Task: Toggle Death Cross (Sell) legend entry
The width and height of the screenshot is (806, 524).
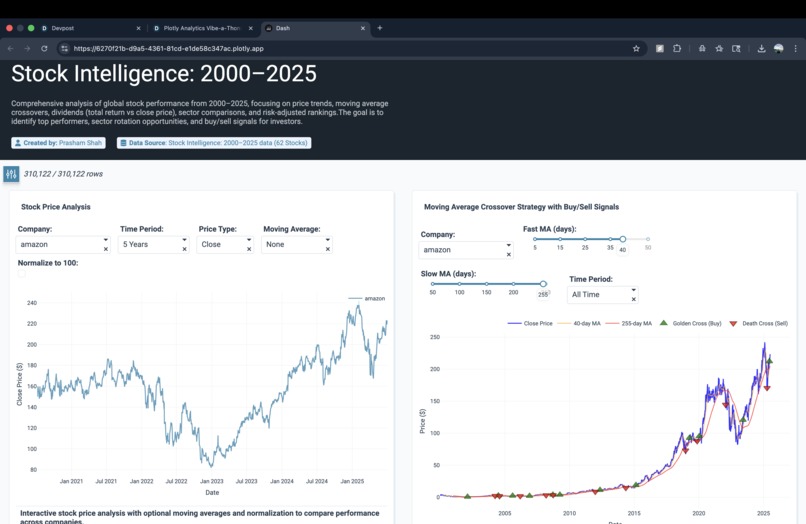Action: click(758, 323)
